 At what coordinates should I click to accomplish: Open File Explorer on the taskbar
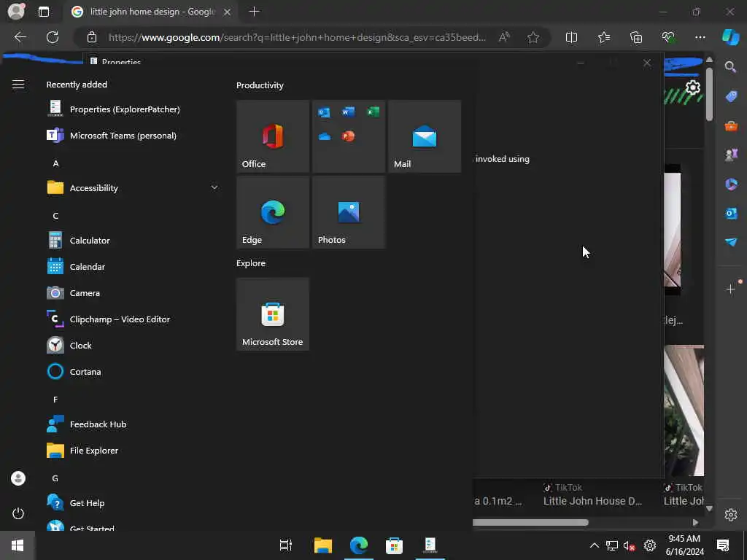[x=323, y=545]
